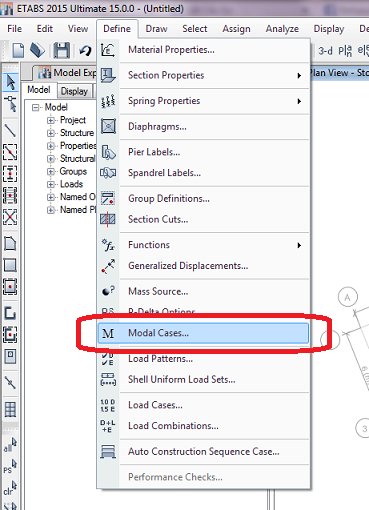The image size is (369, 510).
Task: Click the Plan view toolbar button
Action: [x=345, y=51]
